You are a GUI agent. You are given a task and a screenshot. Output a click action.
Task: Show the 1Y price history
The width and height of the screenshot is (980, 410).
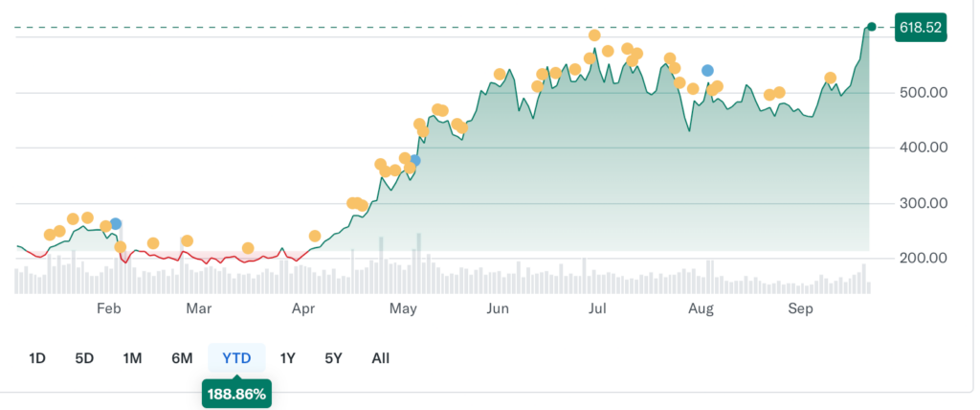pos(287,358)
